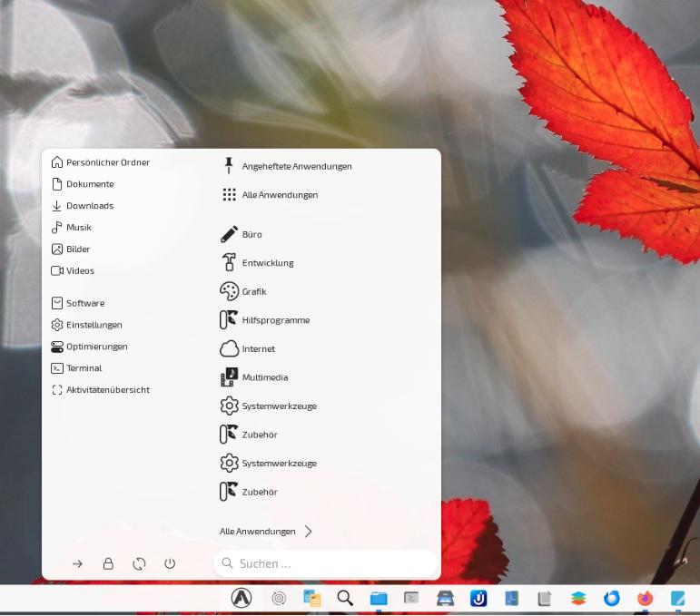Click the ArcMenu 'A' logo button in taskbar
700x616 pixels.
click(x=241, y=599)
